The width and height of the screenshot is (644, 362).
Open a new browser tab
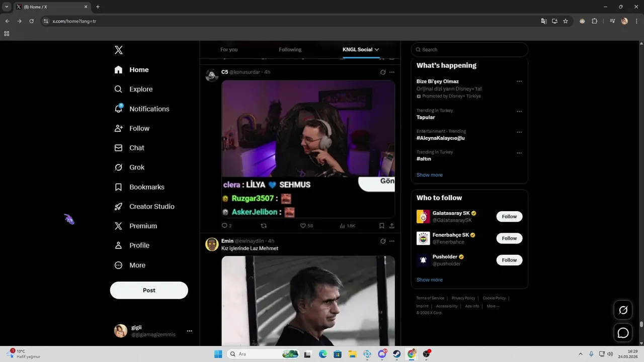point(98,7)
